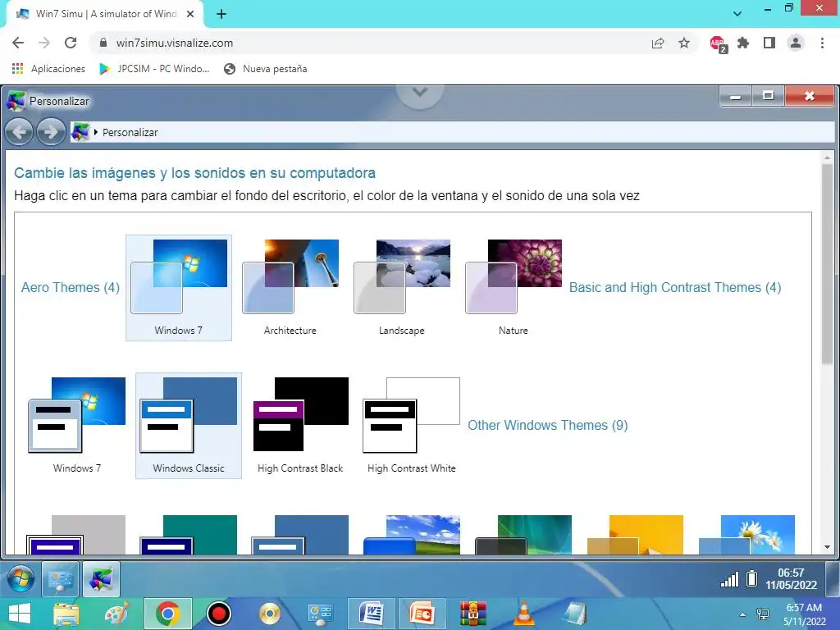Open File Explorer from host taskbar
Image resolution: width=840 pixels, height=630 pixels.
66,614
